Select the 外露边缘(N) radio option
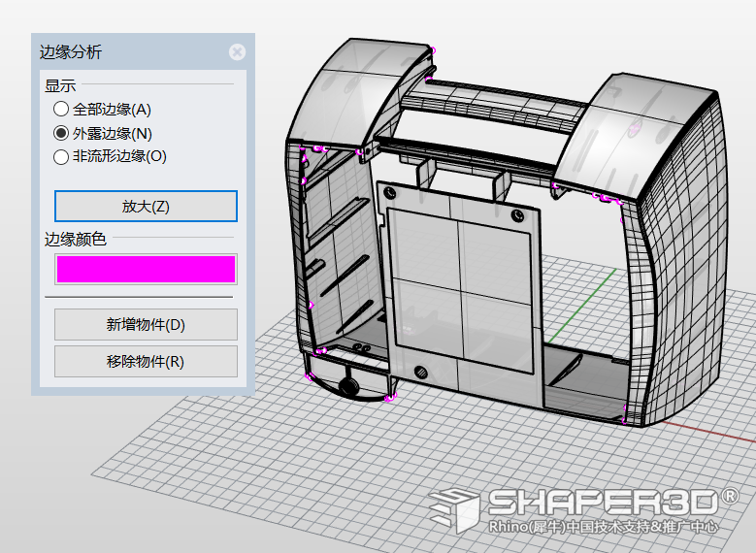 (103, 133)
